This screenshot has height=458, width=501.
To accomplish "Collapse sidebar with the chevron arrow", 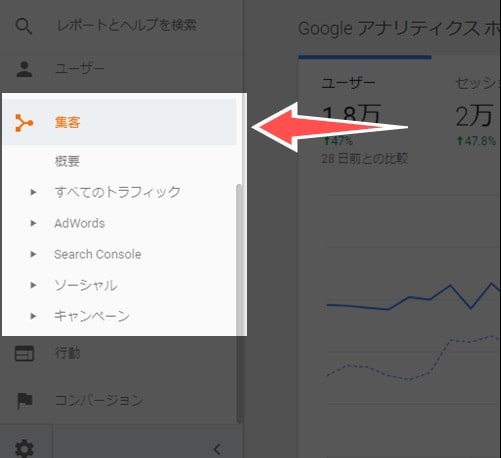I will (x=217, y=449).
